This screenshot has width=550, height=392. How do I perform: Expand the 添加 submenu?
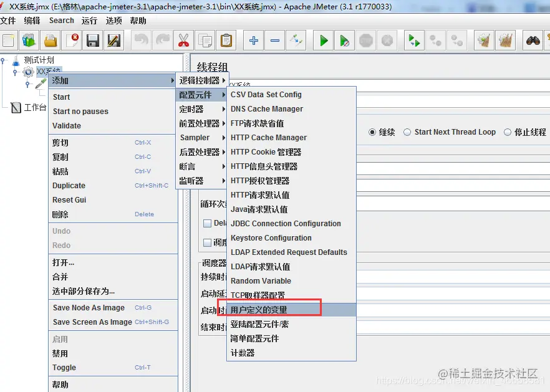tap(112, 80)
